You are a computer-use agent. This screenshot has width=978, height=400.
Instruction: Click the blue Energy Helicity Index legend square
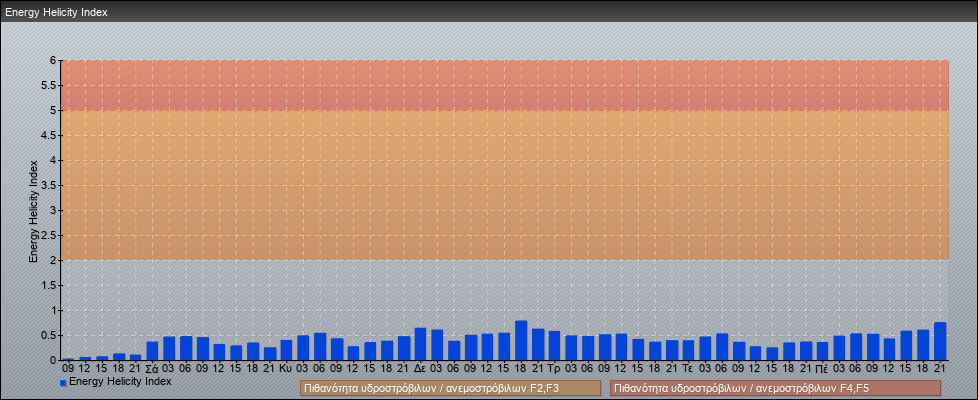click(x=63, y=382)
